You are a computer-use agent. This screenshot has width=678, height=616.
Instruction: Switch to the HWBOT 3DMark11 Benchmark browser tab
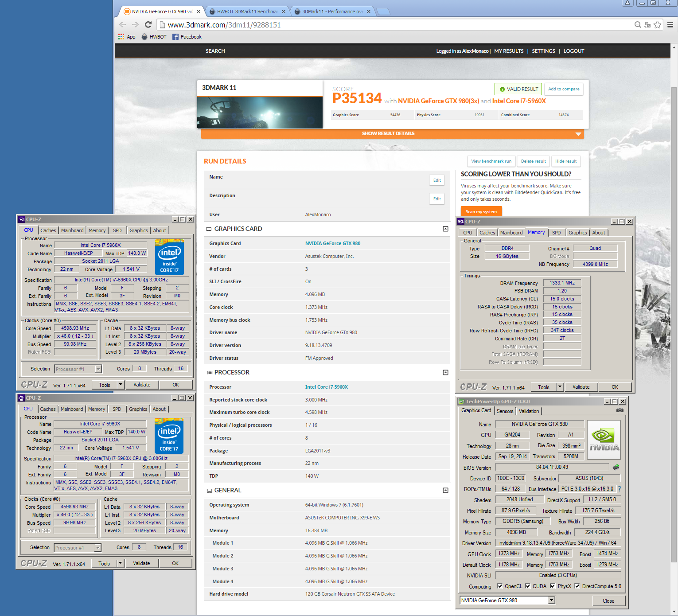click(x=247, y=12)
